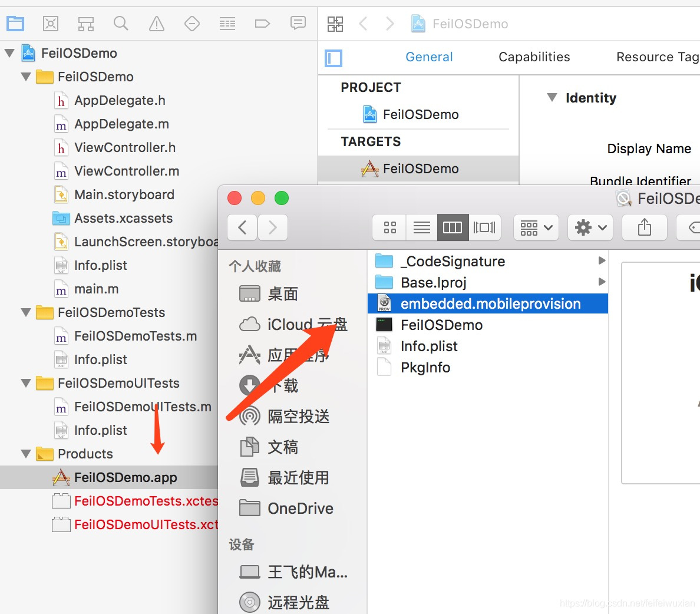The height and width of the screenshot is (614, 700).
Task: Go forward in Xcode editor history
Action: [389, 23]
